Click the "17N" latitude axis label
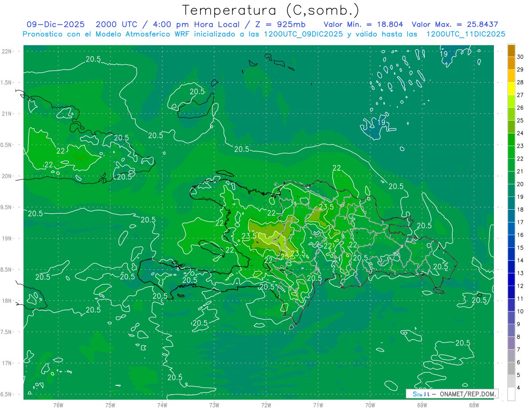 (x=8, y=363)
